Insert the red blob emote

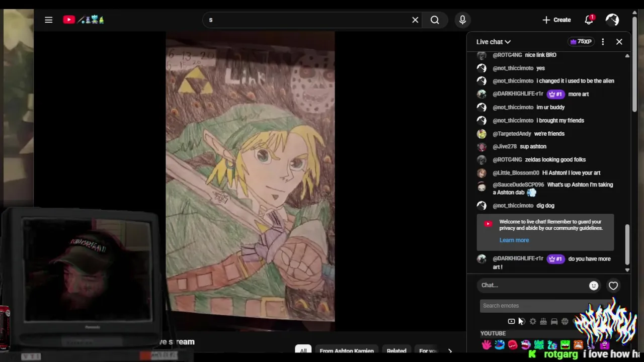[513, 344]
